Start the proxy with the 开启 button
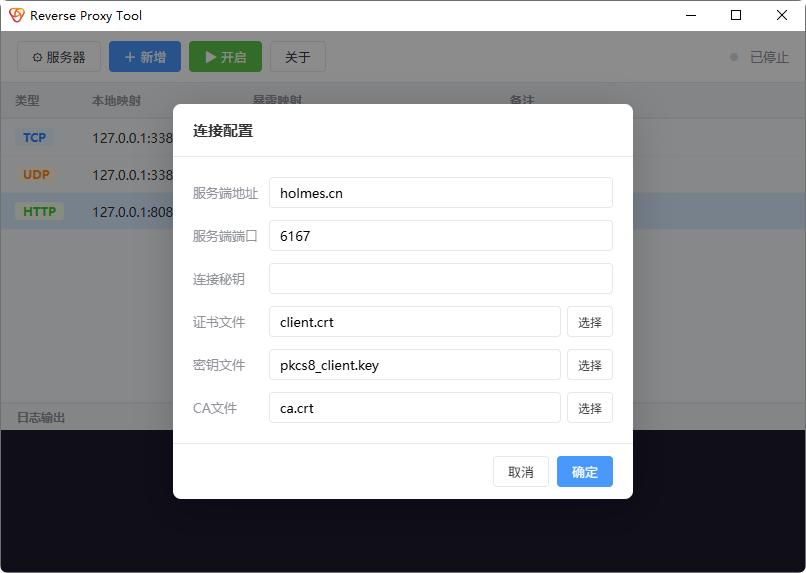Viewport: 806px width, 573px height. point(226,57)
